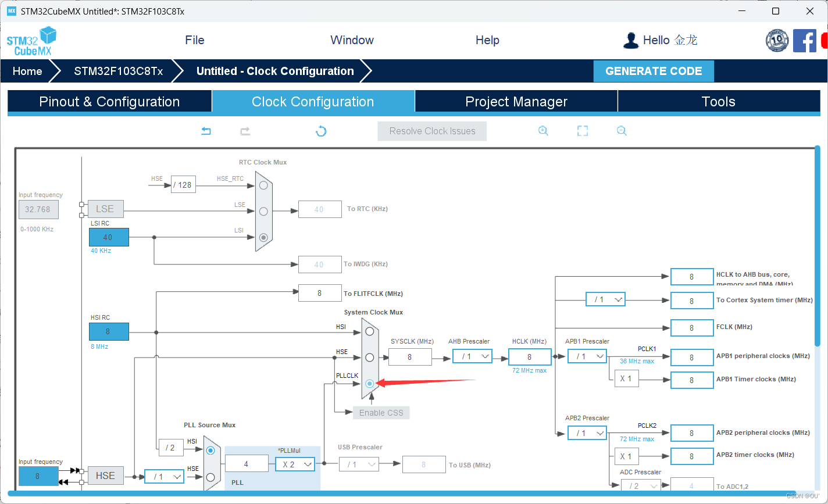The image size is (828, 504).
Task: Click the MX app icon in title bar
Action: (x=11, y=11)
